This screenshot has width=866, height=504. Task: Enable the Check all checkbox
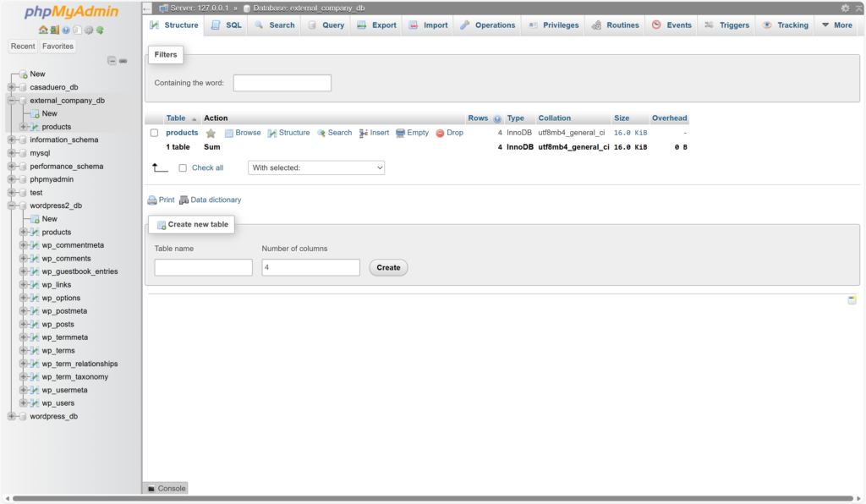tap(183, 168)
